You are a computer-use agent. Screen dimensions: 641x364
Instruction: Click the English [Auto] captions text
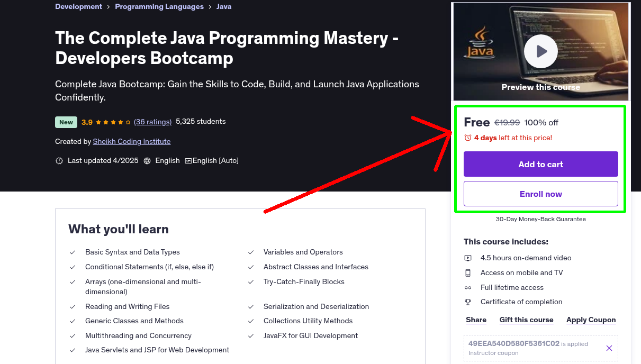click(215, 161)
